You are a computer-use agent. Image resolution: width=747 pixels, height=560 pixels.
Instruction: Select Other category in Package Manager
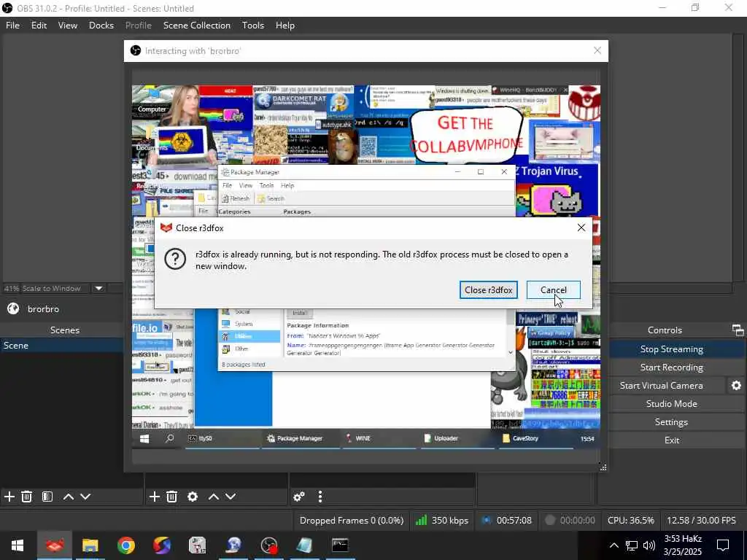(x=249, y=349)
